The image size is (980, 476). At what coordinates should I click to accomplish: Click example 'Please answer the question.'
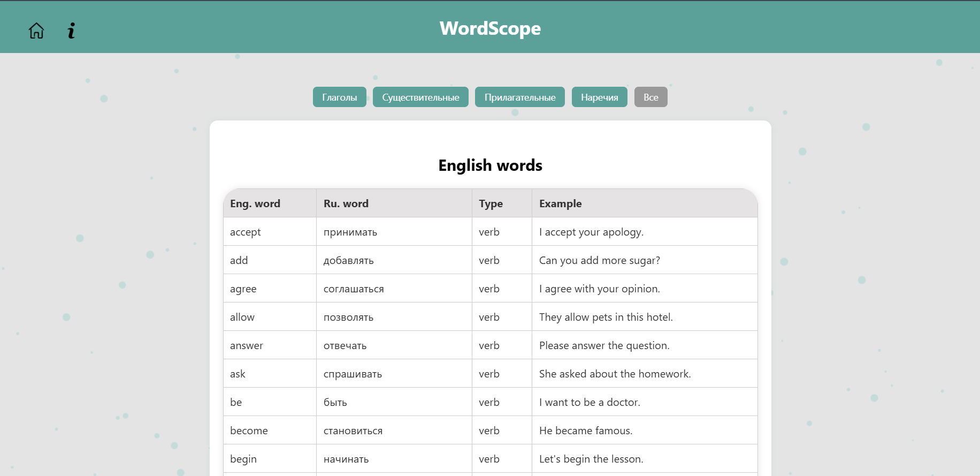604,345
